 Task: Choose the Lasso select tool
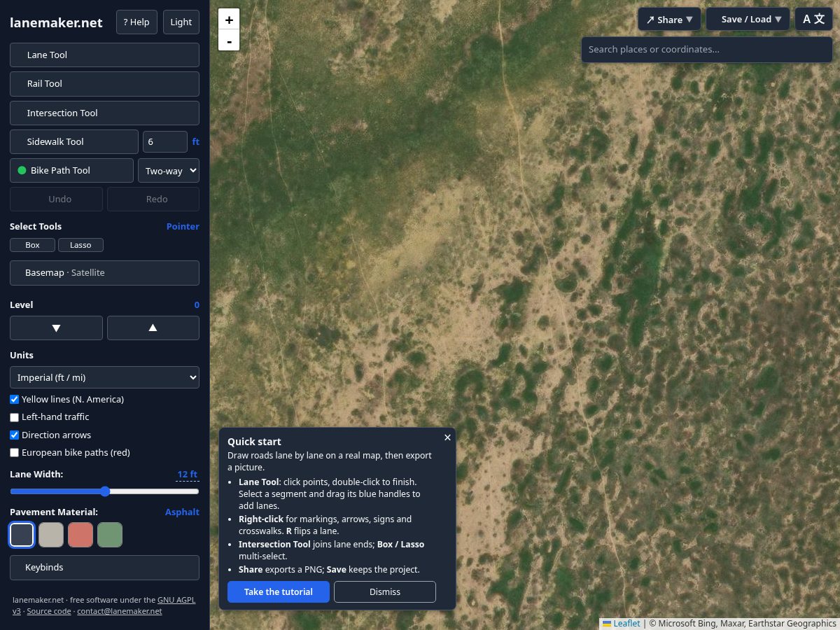(80, 245)
